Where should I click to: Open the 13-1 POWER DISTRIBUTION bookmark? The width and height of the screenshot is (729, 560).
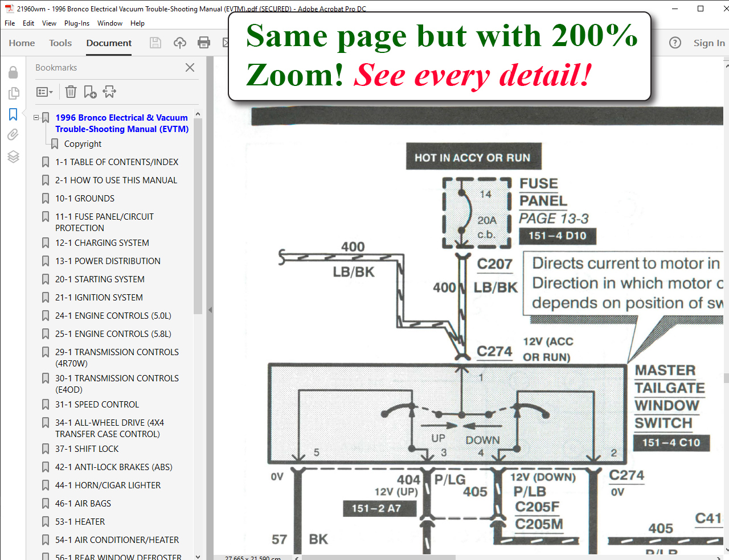(x=108, y=261)
